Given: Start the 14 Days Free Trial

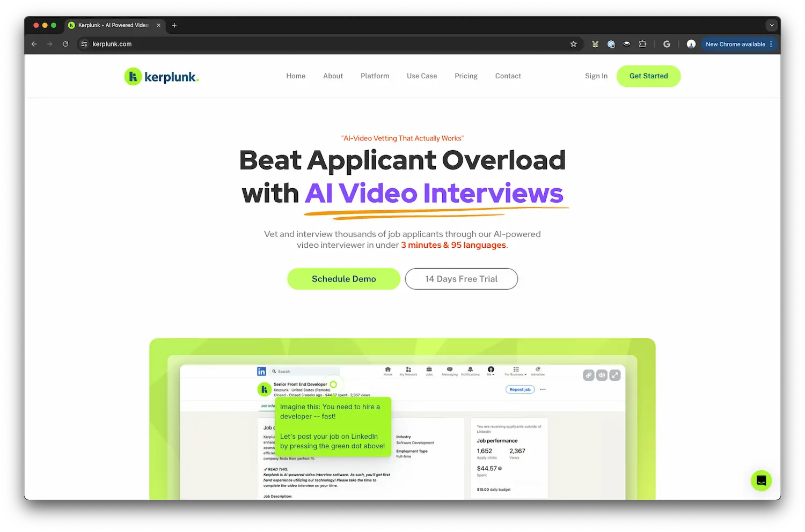Looking at the screenshot, I should pyautogui.click(x=461, y=279).
